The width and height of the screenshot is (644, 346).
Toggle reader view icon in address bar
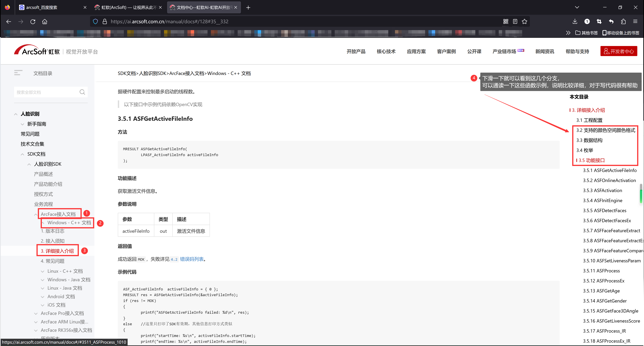pos(515,22)
